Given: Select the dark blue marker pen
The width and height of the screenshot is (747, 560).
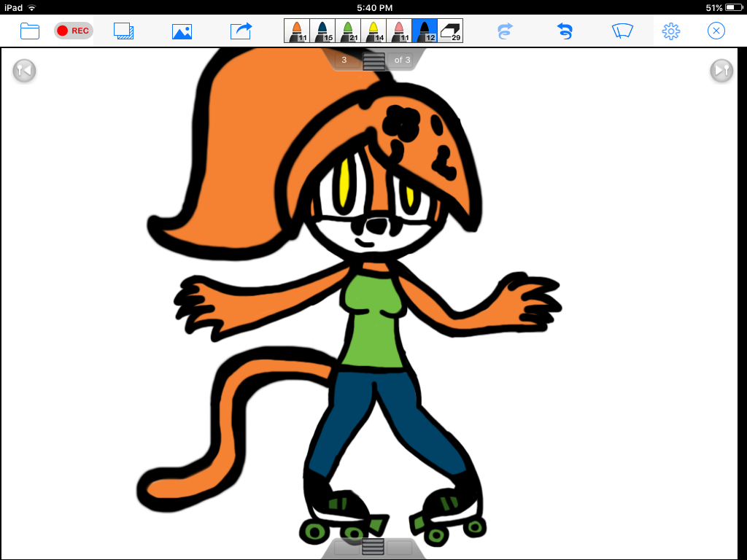Looking at the screenshot, I should click(x=322, y=31).
